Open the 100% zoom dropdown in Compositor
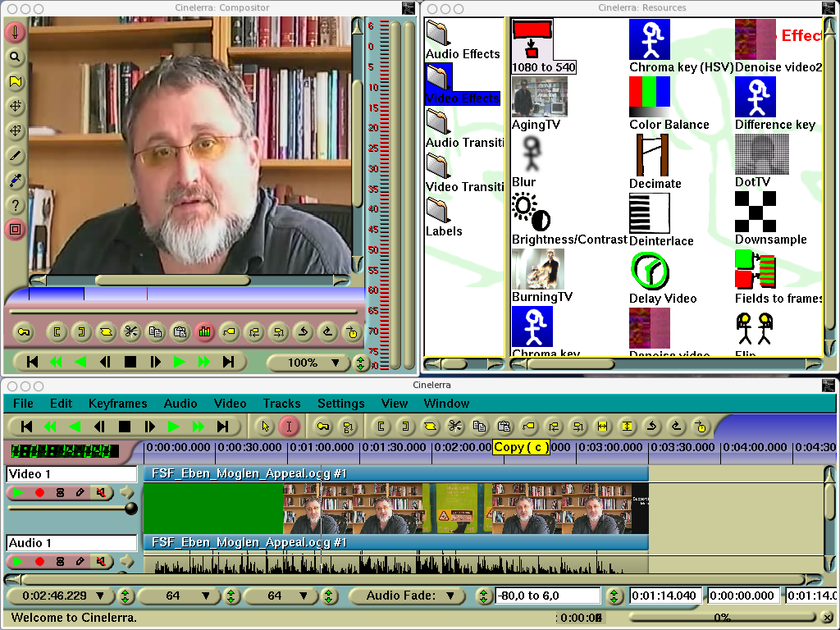Viewport: 840px width, 630px height. click(309, 363)
